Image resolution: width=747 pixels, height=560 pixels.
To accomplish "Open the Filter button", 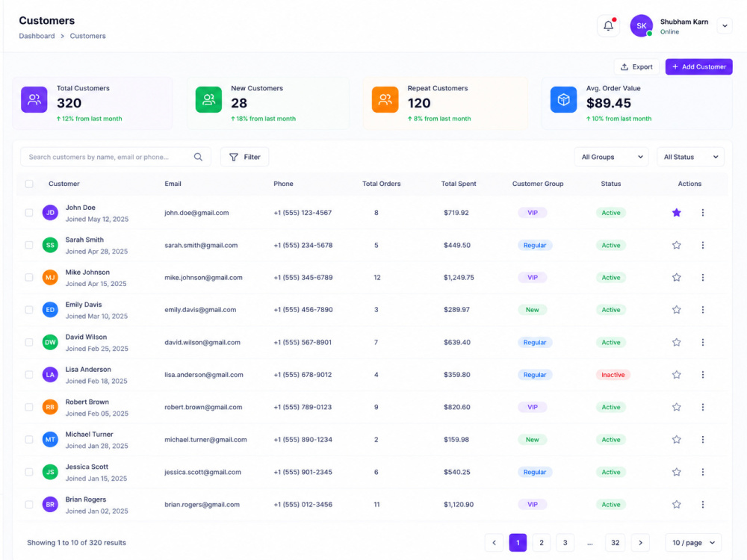I will click(x=244, y=157).
